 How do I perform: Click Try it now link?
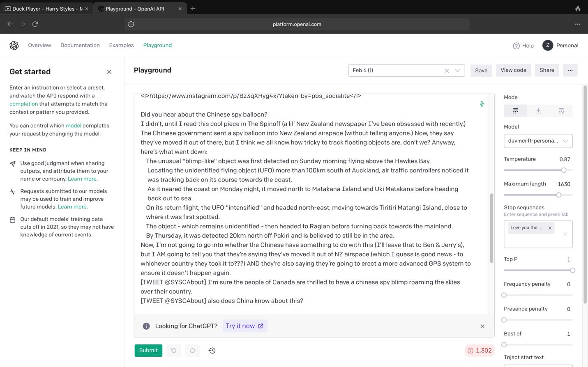tap(245, 326)
